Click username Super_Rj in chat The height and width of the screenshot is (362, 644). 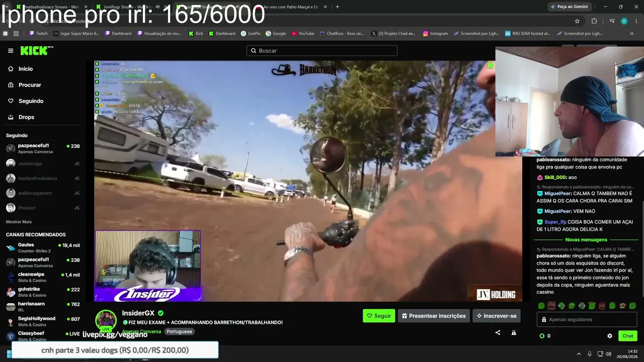click(x=554, y=222)
